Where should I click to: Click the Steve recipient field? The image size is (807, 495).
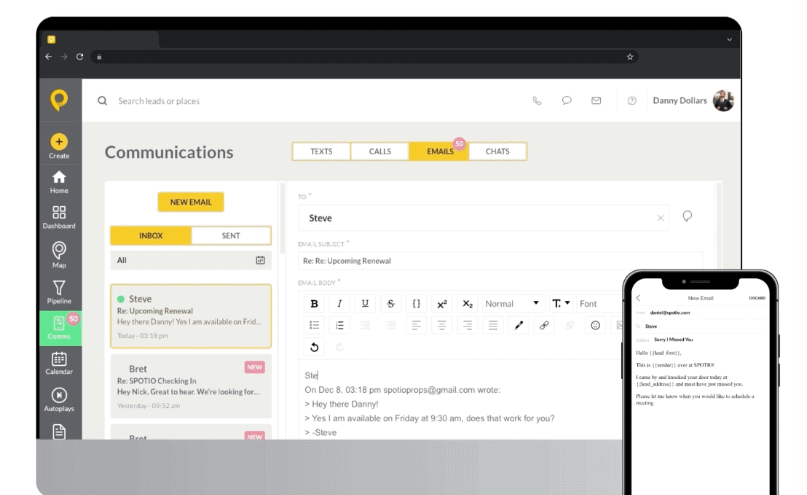pyautogui.click(x=483, y=218)
